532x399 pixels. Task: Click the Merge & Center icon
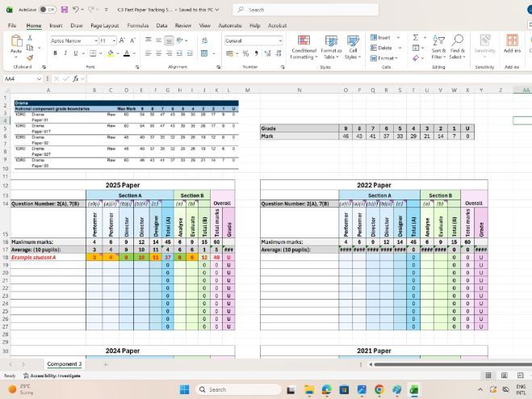(204, 53)
